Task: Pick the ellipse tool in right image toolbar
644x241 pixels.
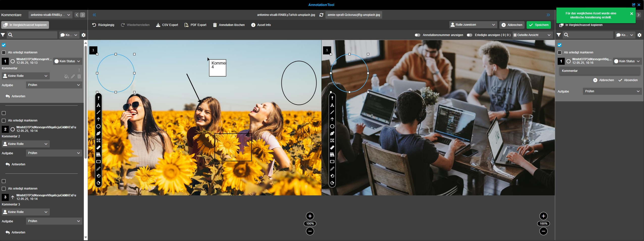Action: 332,126
